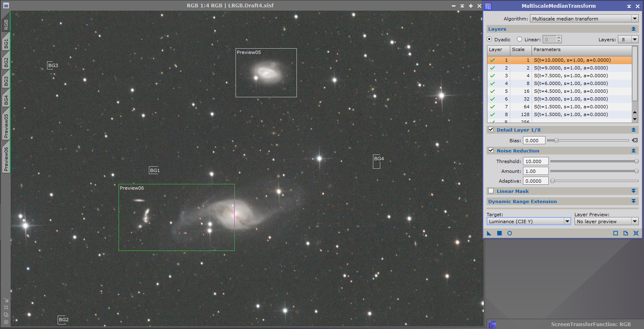Open documentation with the page icon

click(626, 233)
